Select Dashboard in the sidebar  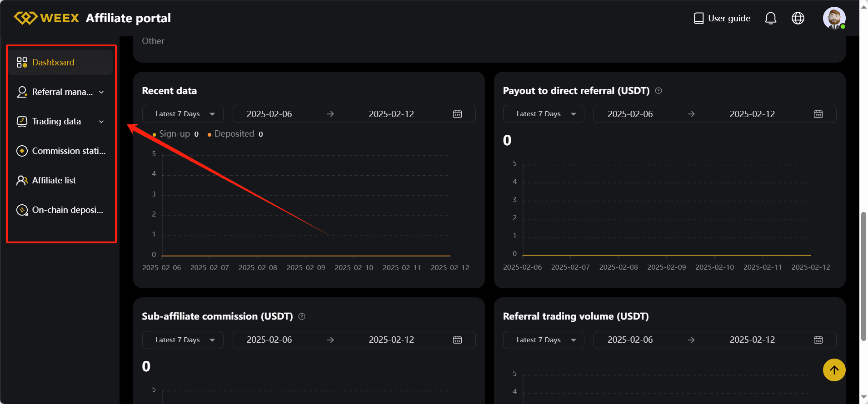coord(53,63)
